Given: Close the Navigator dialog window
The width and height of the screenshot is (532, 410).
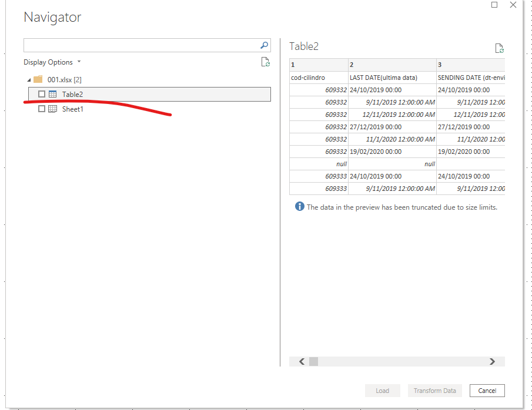Looking at the screenshot, I should coord(513,5).
